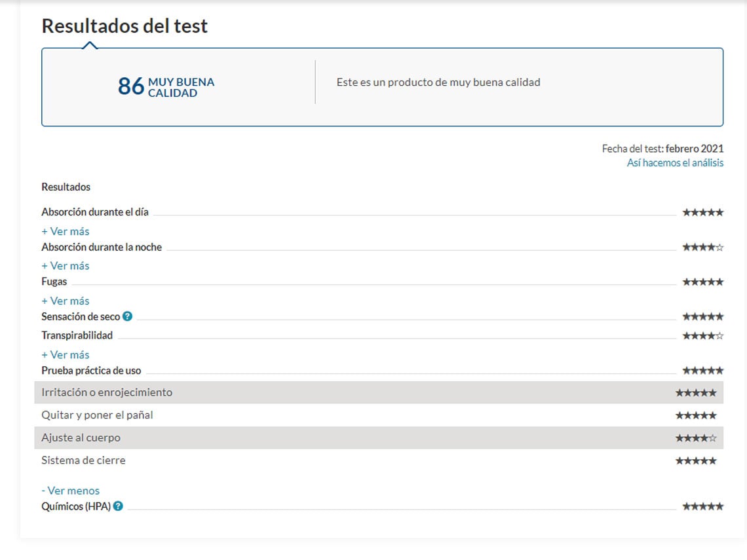Image resolution: width=747 pixels, height=560 pixels.
Task: Click star rating for Absorción durante la noche
Action: (702, 248)
